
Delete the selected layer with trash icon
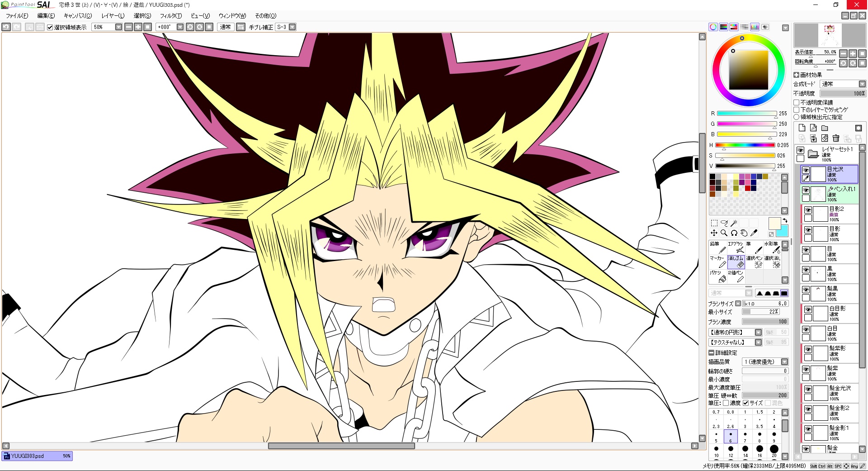(836, 138)
